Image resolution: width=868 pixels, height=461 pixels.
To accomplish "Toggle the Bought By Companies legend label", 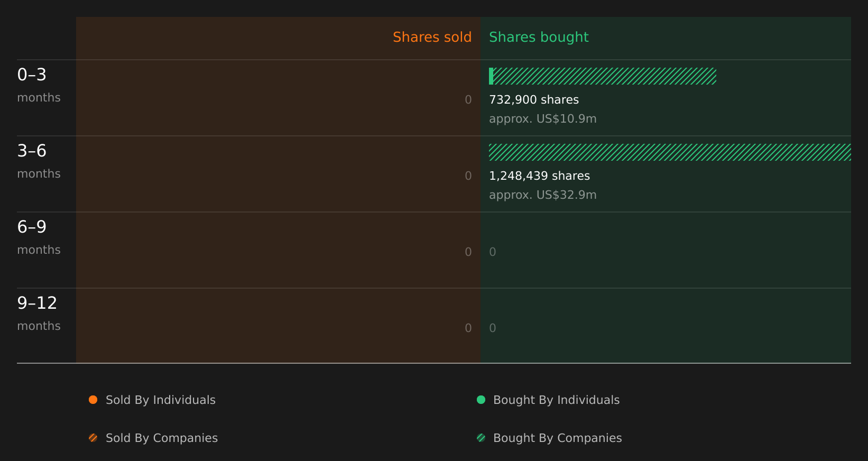I will click(x=557, y=438).
